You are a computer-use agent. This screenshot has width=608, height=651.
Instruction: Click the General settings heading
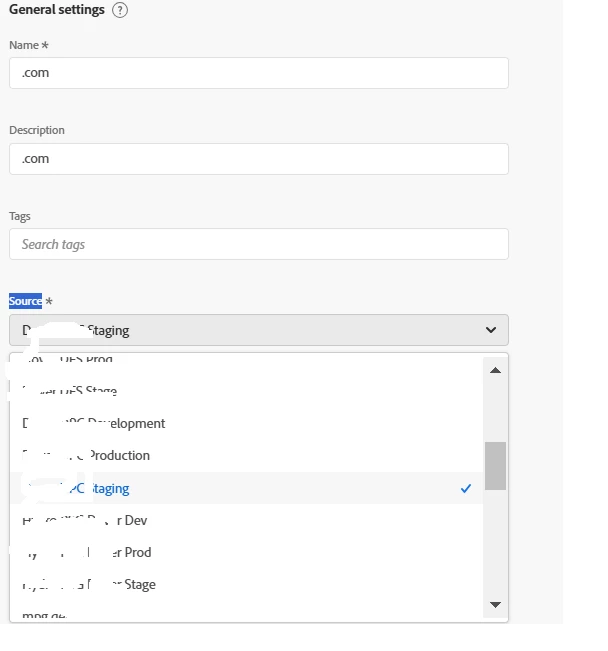tap(56, 10)
